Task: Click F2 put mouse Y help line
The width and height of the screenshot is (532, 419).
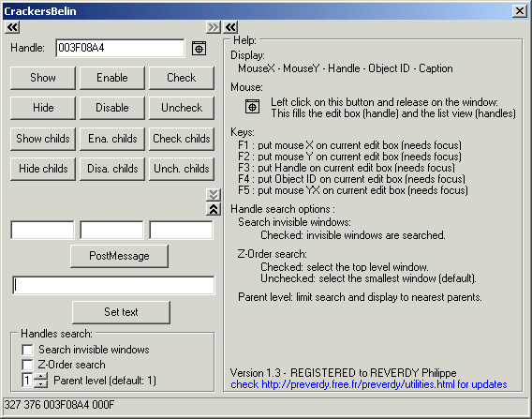Action: pos(349,157)
